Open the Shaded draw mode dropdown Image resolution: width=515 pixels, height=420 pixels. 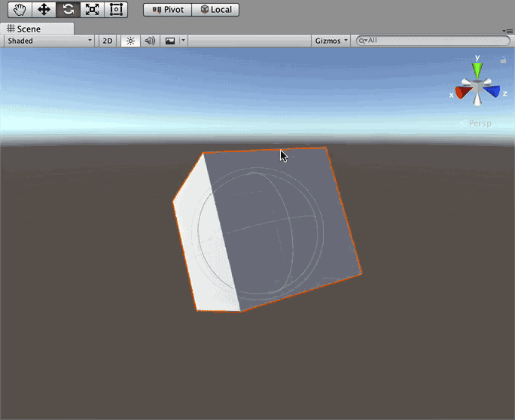(49, 41)
